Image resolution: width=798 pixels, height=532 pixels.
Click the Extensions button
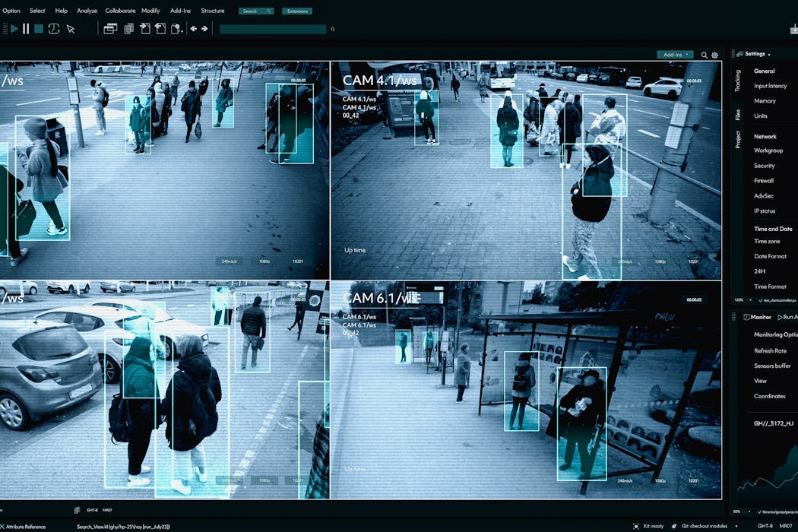[296, 11]
